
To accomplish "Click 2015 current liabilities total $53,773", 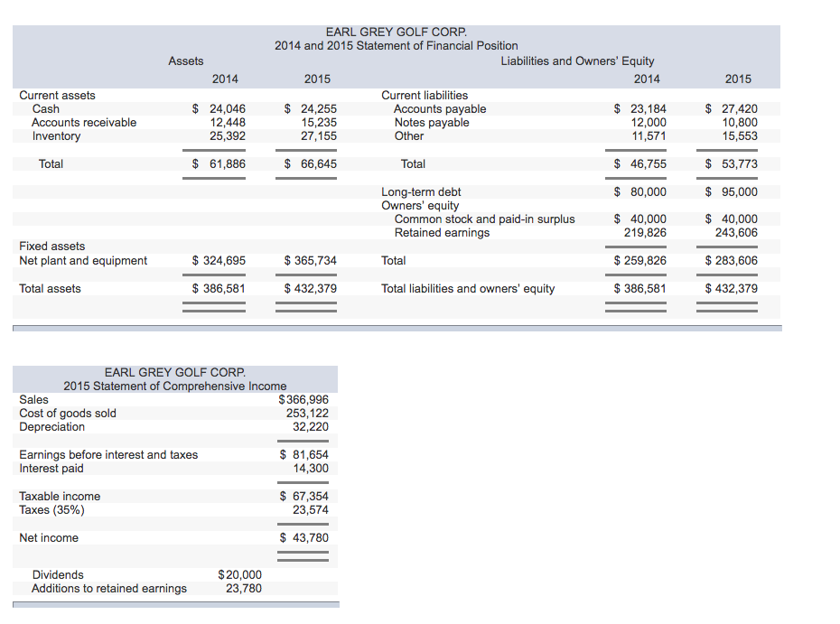I will [732, 163].
